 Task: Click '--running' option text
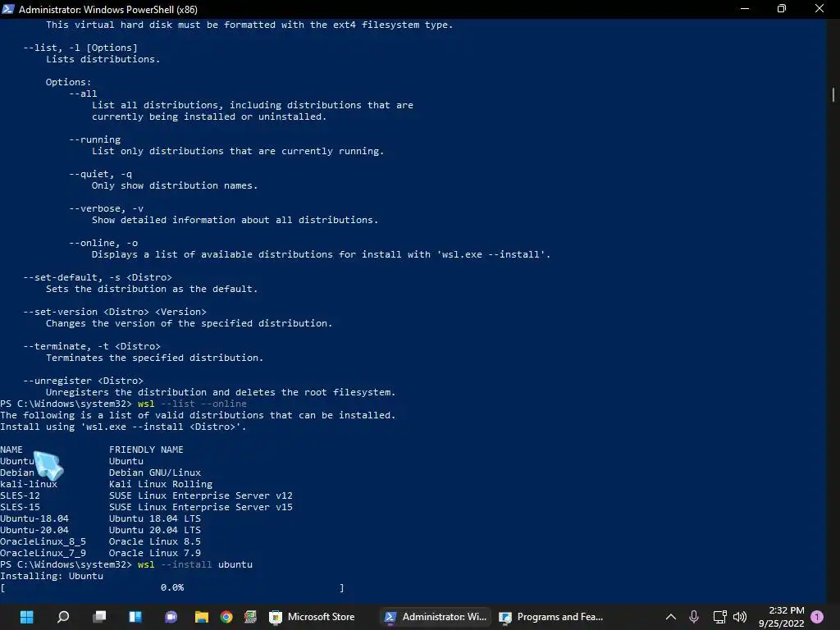(95, 139)
